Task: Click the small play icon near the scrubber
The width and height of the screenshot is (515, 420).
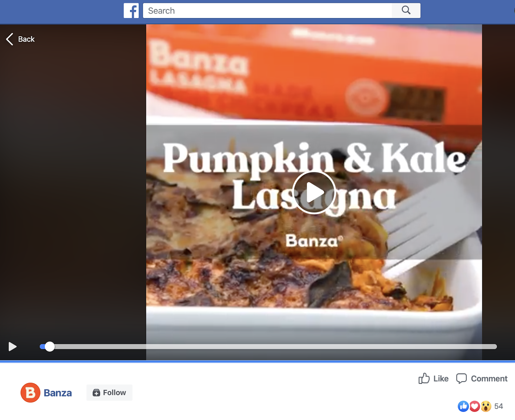Action: pos(13,347)
